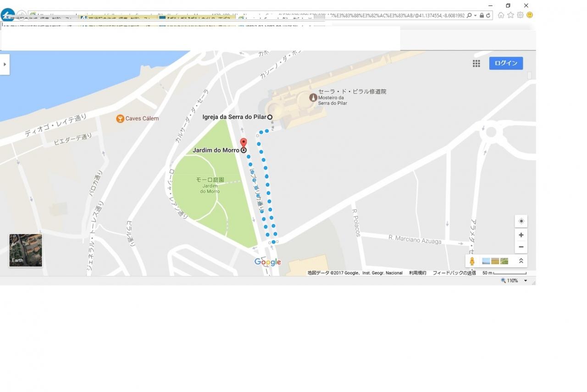The height and width of the screenshot is (392, 587).
Task: Click the blue ログイン login button
Action: pyautogui.click(x=506, y=63)
